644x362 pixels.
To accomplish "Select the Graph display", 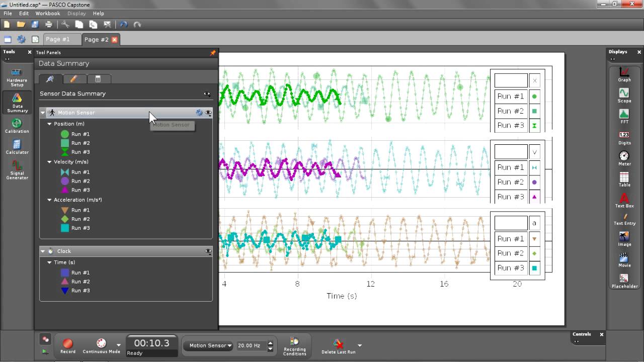I will [x=624, y=74].
